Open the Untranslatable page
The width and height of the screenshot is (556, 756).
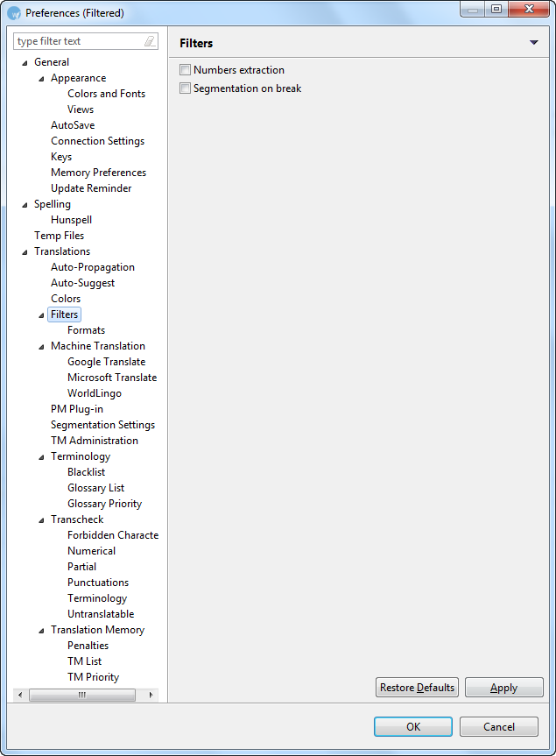pyautogui.click(x=101, y=614)
